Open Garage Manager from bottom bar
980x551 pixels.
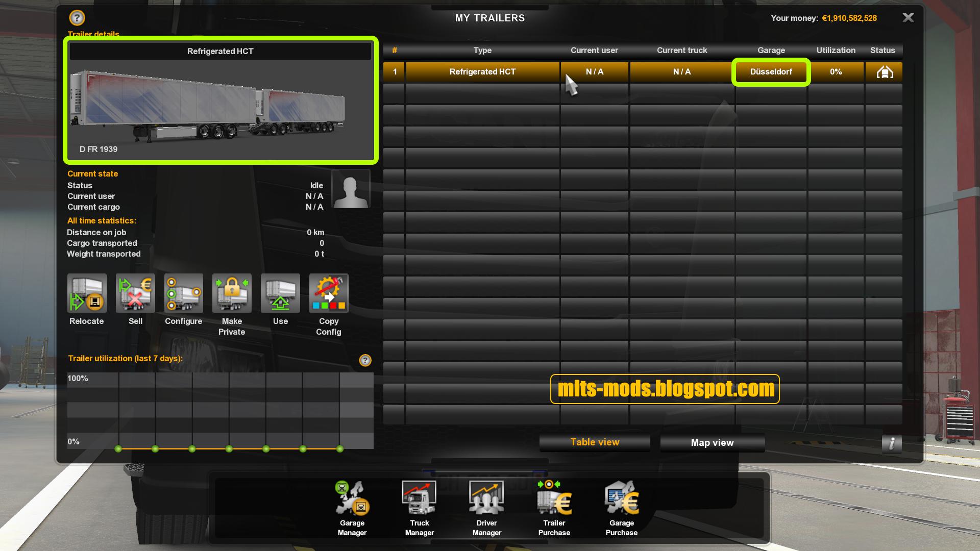(x=352, y=499)
